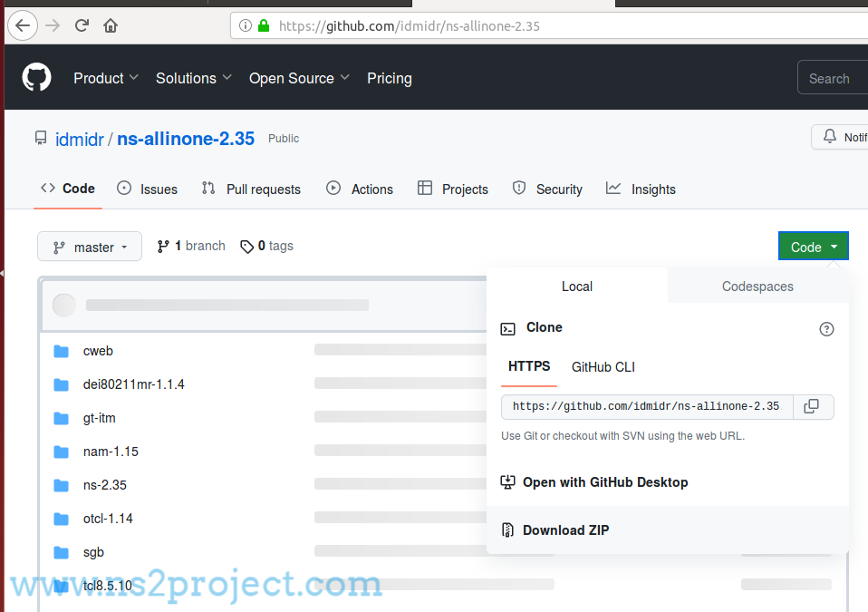868x612 pixels.
Task: Open the Code repository tab
Action: click(68, 189)
